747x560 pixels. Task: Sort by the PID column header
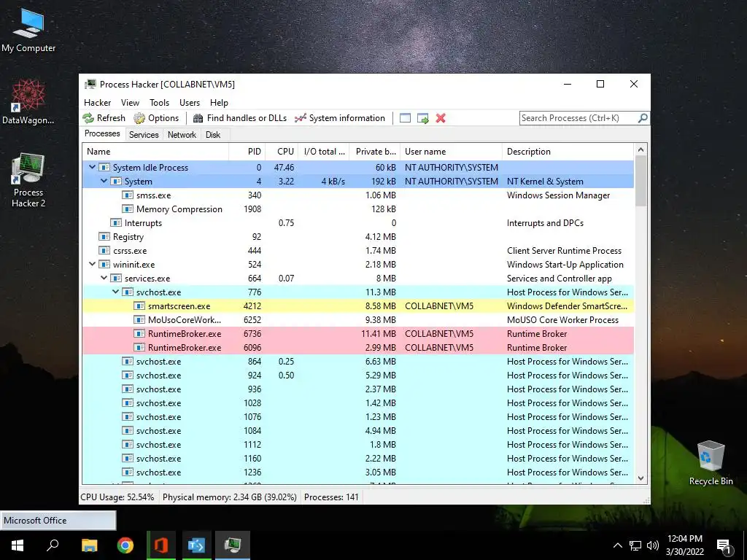(247, 152)
